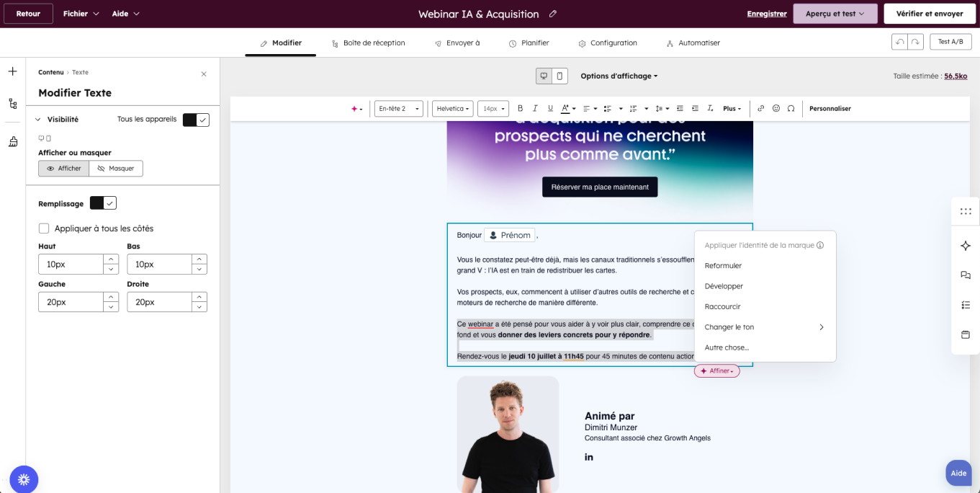This screenshot has width=980, height=493.
Task: Select the brand styles brush icon
Action: click(12, 141)
